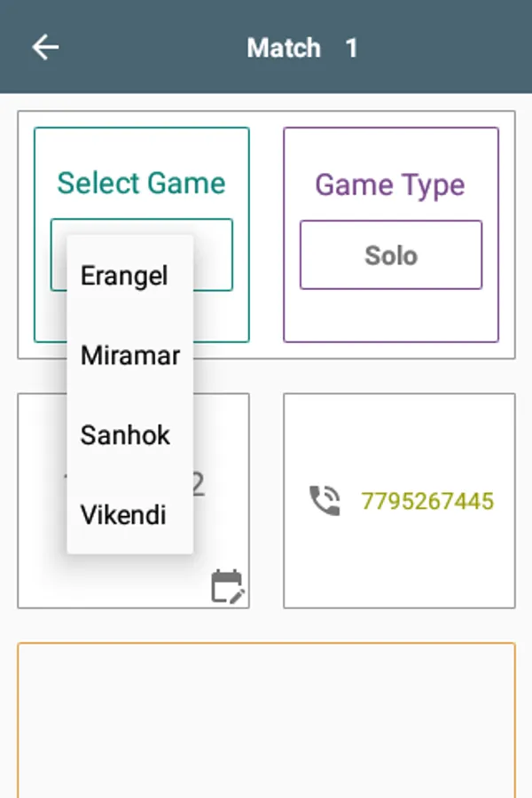This screenshot has height=798, width=532.
Task: Select Erangel from the game list
Action: (x=124, y=276)
